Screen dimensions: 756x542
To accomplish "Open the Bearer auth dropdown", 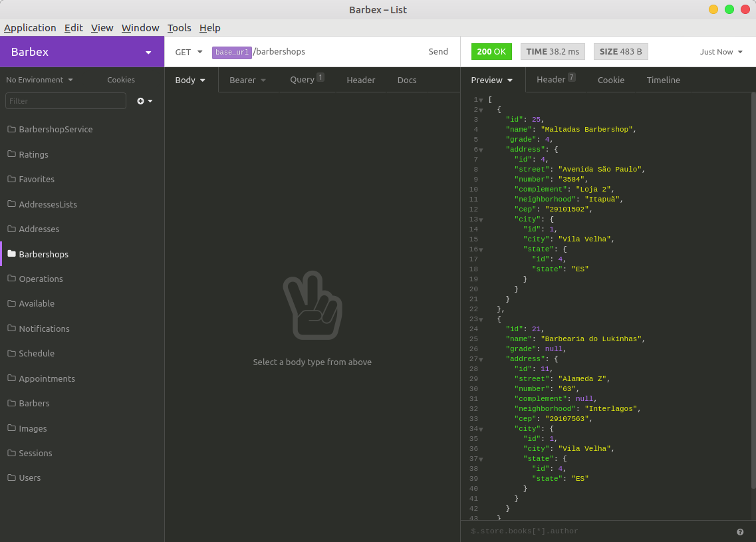I will tap(247, 80).
